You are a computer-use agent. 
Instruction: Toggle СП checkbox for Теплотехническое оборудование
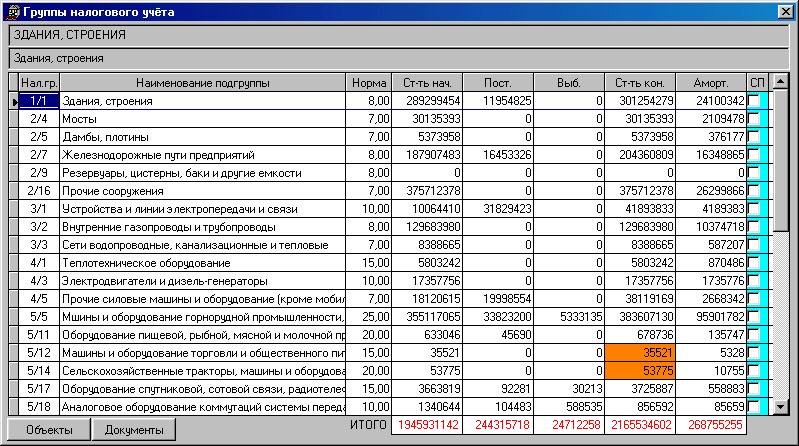[754, 263]
